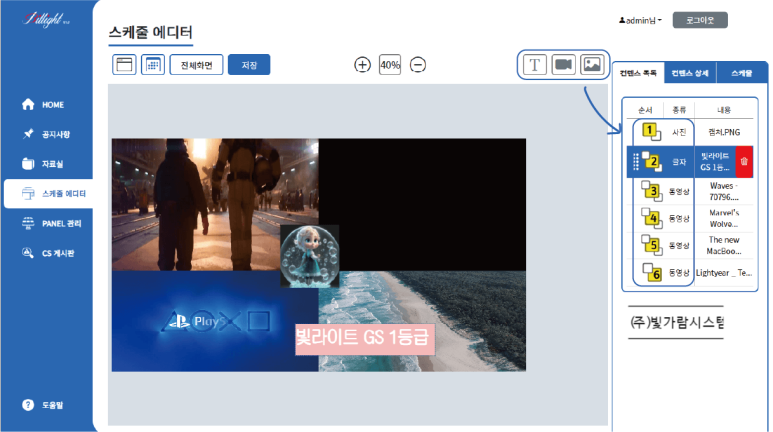Zoom in with the plus icon
The height and width of the screenshot is (432, 773).
pos(362,65)
